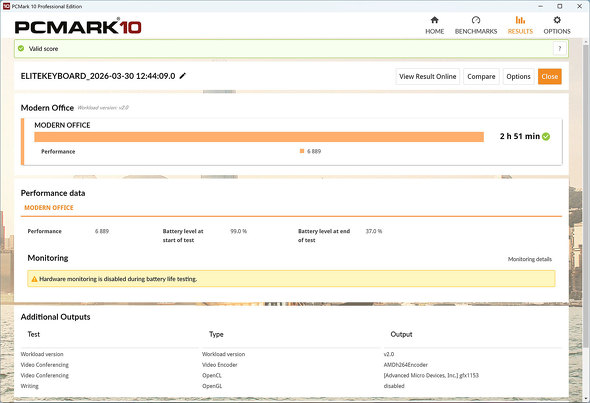Click the vertical scrollbar on right edge

pos(587,218)
